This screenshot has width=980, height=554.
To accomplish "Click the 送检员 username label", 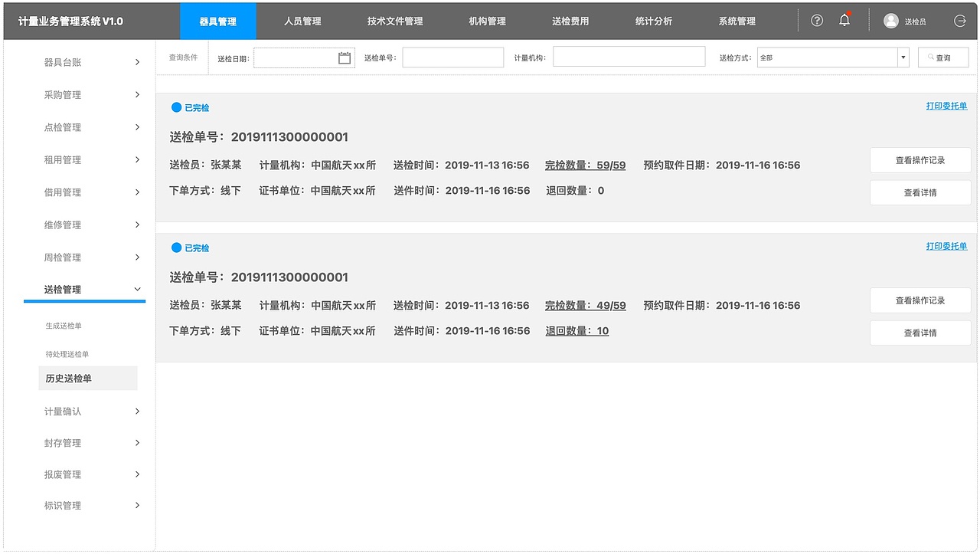I will (x=915, y=21).
